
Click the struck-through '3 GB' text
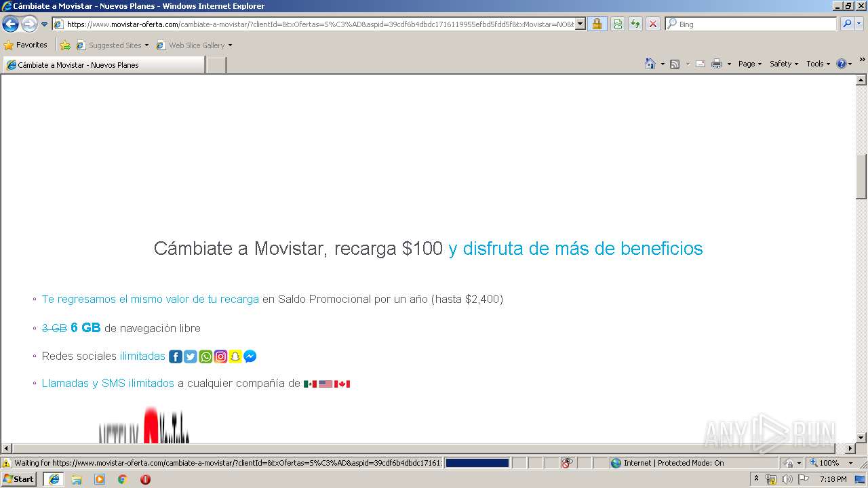(x=54, y=328)
